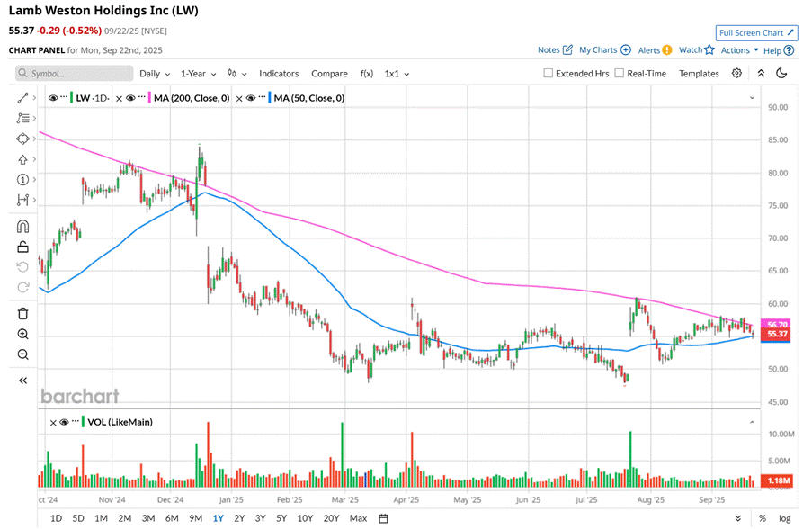Screen dimensions: 812x529
Task: Open the custom date range calendar
Action: [383, 518]
